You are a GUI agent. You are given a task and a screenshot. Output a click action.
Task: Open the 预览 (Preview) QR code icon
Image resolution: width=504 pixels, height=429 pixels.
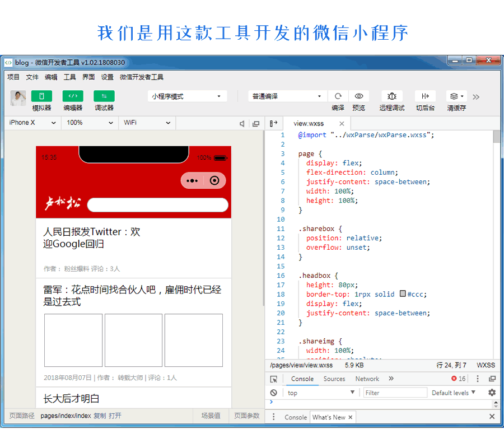[359, 96]
